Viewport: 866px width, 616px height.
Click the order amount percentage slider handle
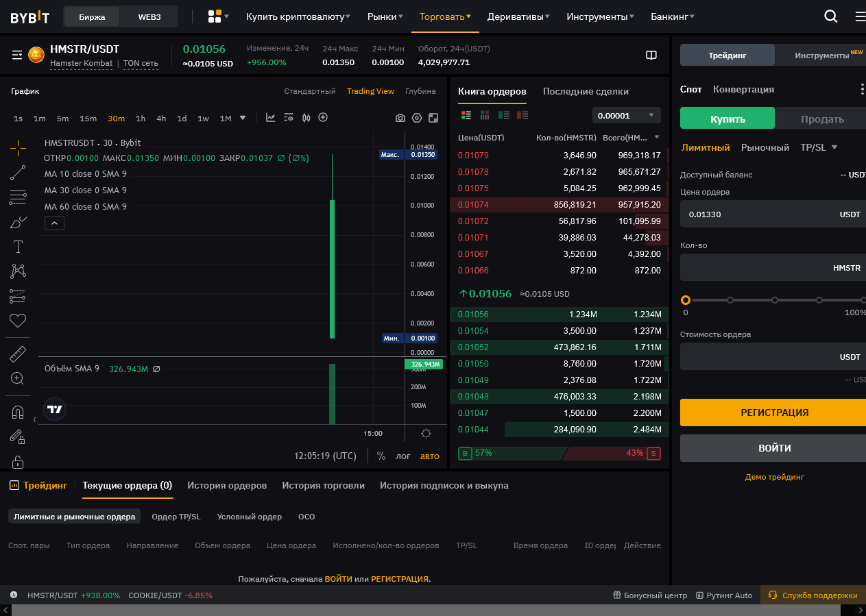(686, 300)
